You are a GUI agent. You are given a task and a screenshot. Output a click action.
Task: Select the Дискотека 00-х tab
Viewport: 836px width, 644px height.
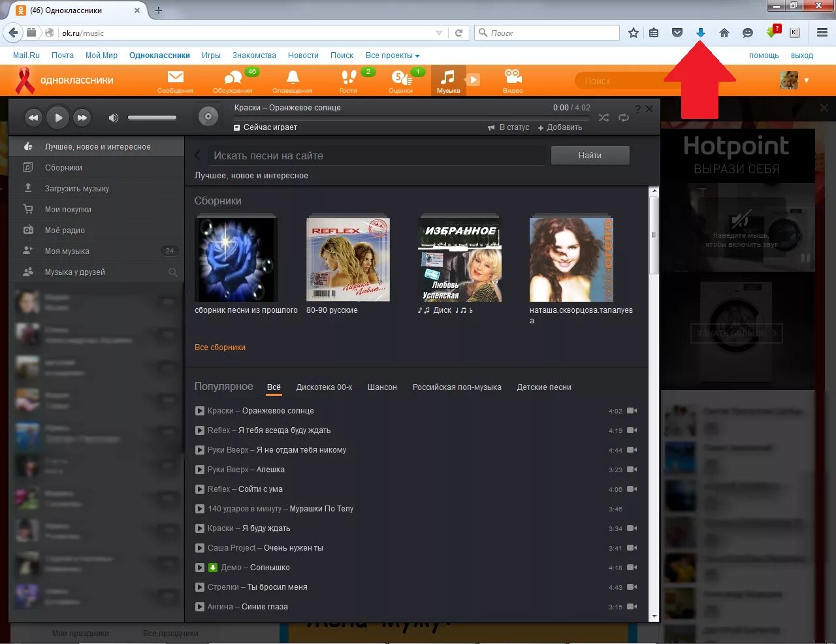point(324,387)
